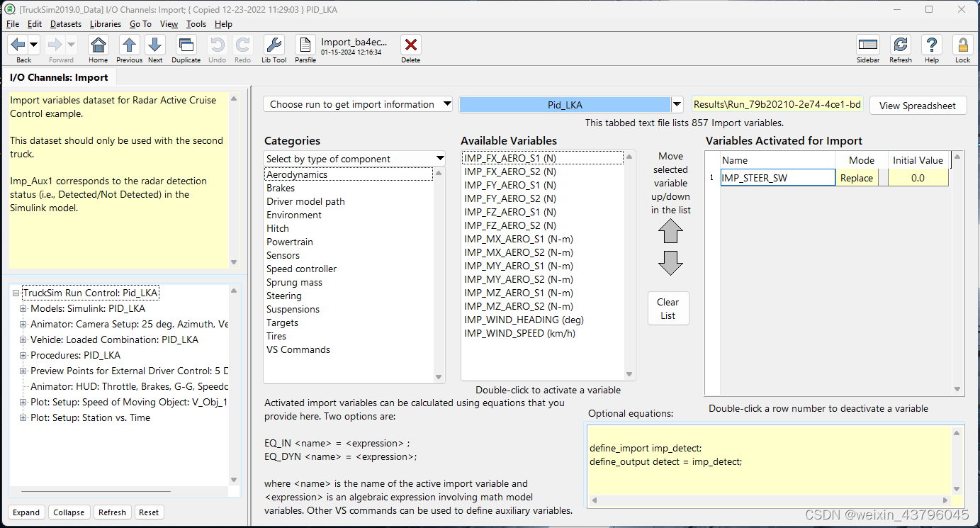
Task: Go to the Home screen icon
Action: tap(98, 45)
